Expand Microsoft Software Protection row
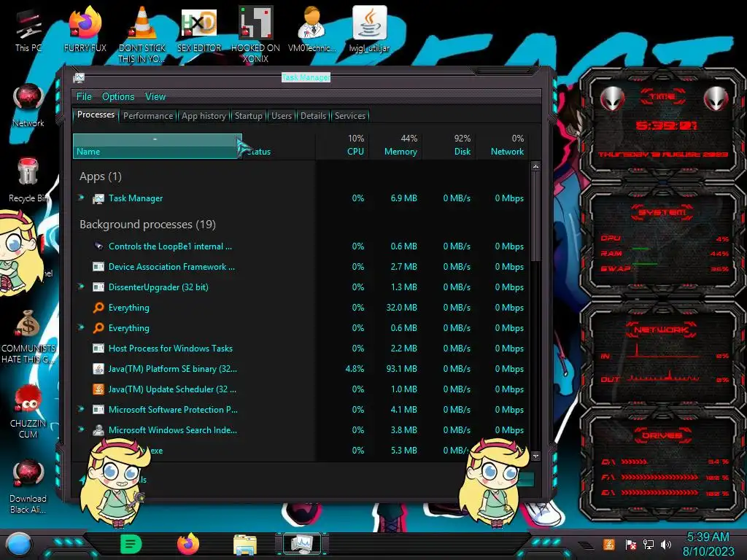Viewport: 747px width, 560px height. (81, 409)
